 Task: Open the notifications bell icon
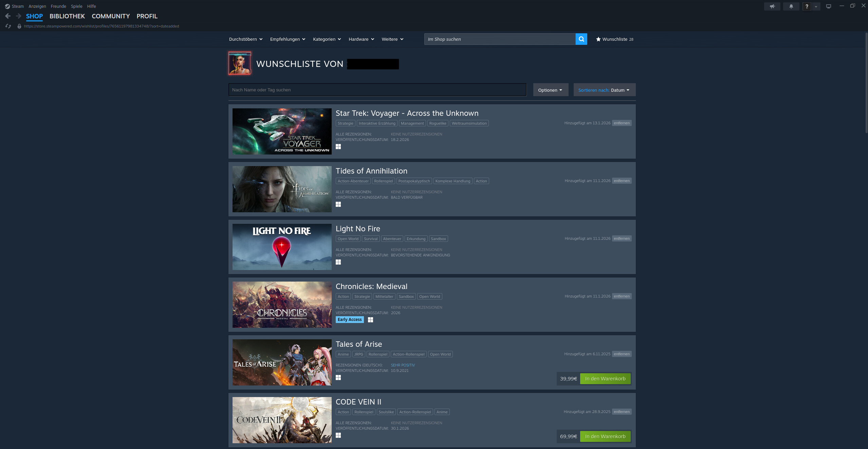791,6
